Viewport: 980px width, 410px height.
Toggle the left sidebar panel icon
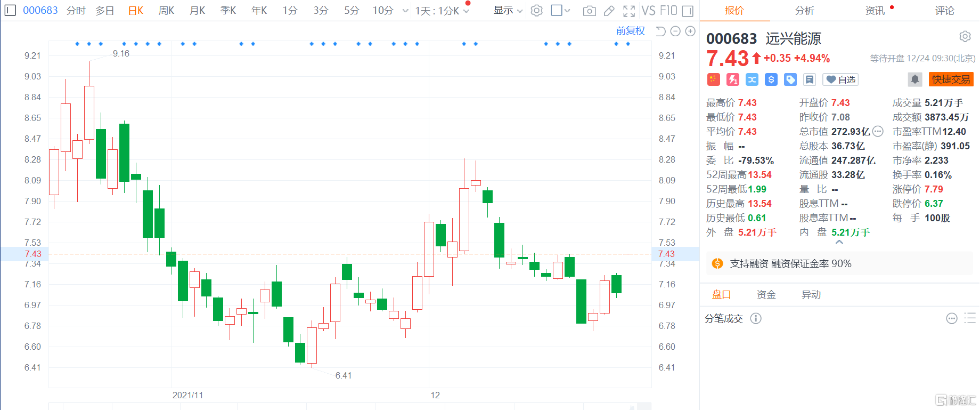point(10,10)
